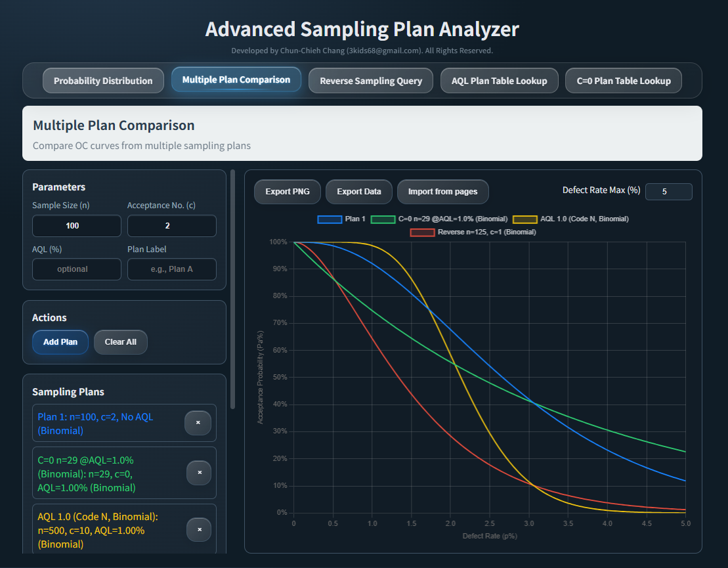728x568 pixels.
Task: Import plans from other pages
Action: coord(442,191)
